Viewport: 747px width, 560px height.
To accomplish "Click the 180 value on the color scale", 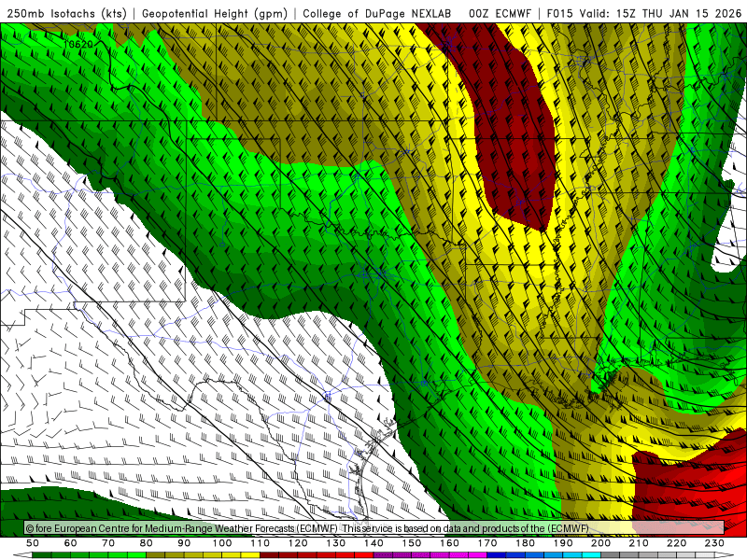I will click(525, 543).
